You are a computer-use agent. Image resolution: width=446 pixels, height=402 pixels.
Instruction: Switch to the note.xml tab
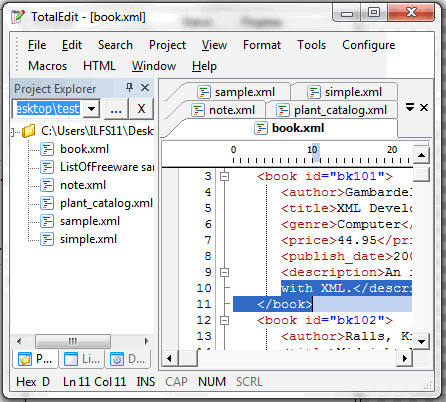[x=223, y=110]
